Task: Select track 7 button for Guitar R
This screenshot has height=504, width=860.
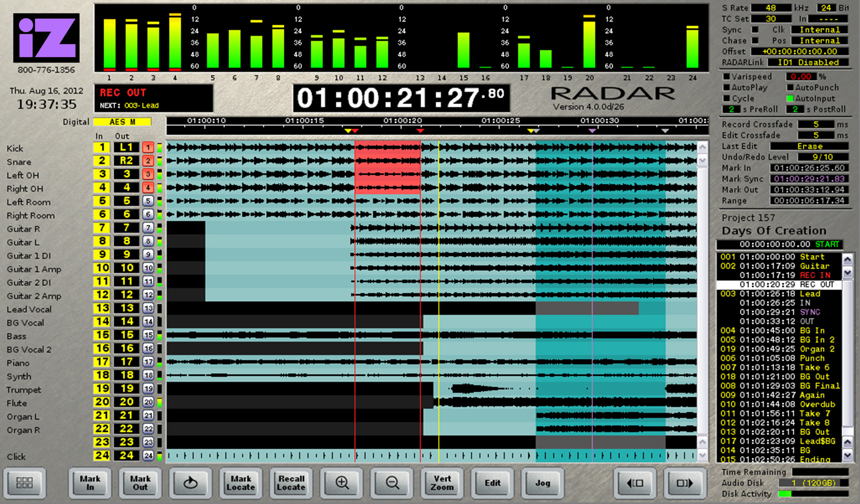Action: click(x=148, y=228)
